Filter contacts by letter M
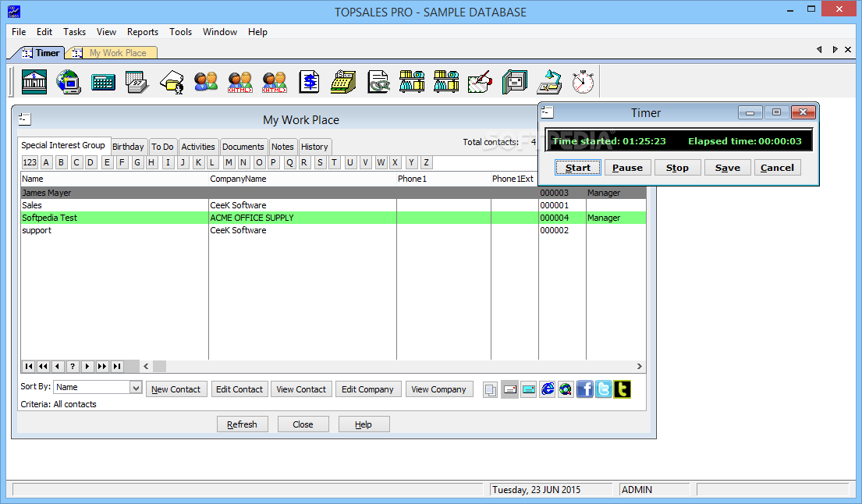 (229, 163)
